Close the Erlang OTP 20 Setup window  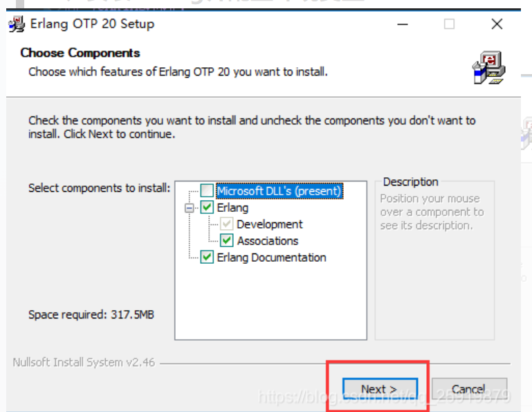pos(496,24)
